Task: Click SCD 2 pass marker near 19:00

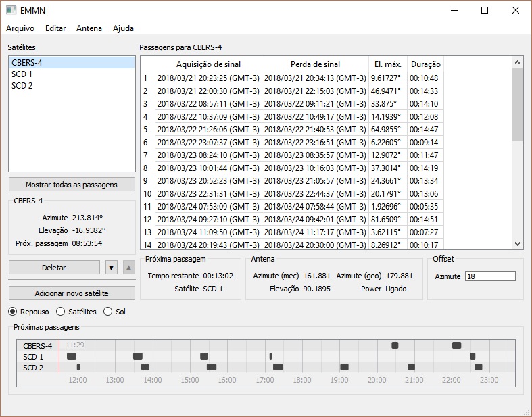Action: [x=344, y=367]
